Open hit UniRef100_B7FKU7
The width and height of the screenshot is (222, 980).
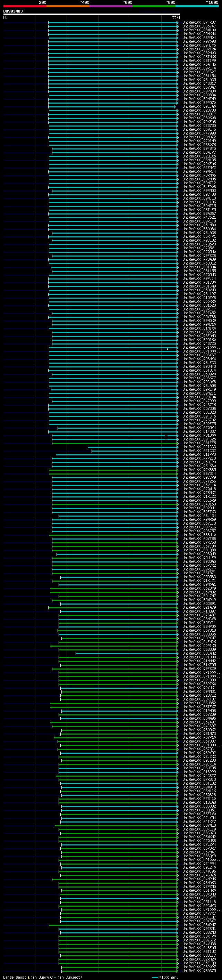[x=199, y=23]
